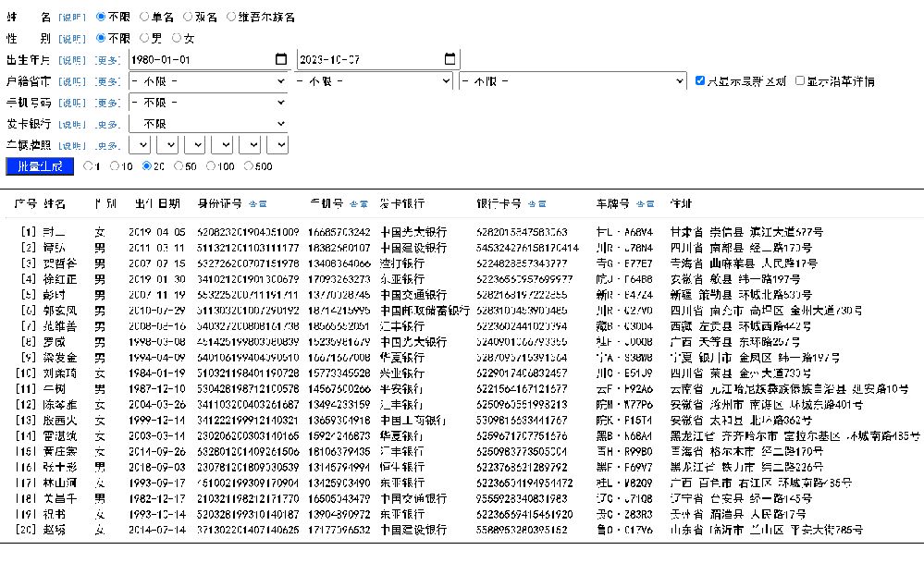Viewport: 924px width, 587px height.
Task: Select the 男 gender radio button
Action: (143, 37)
